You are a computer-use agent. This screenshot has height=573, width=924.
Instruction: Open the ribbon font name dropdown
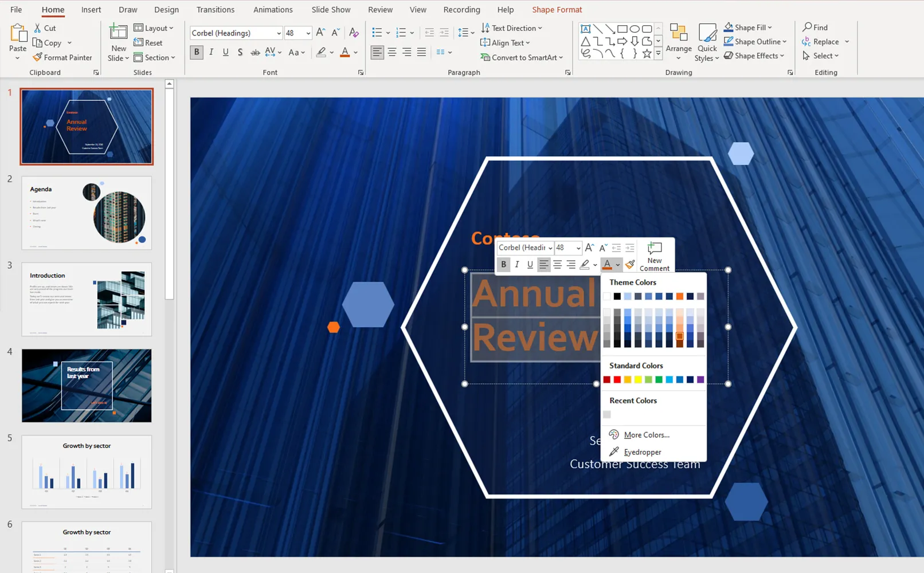(279, 33)
